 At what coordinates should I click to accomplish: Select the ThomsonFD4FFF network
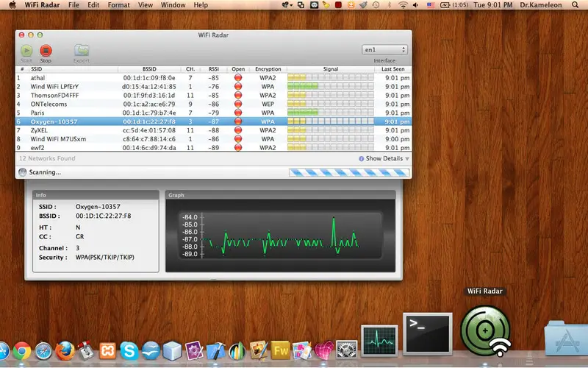(213, 96)
